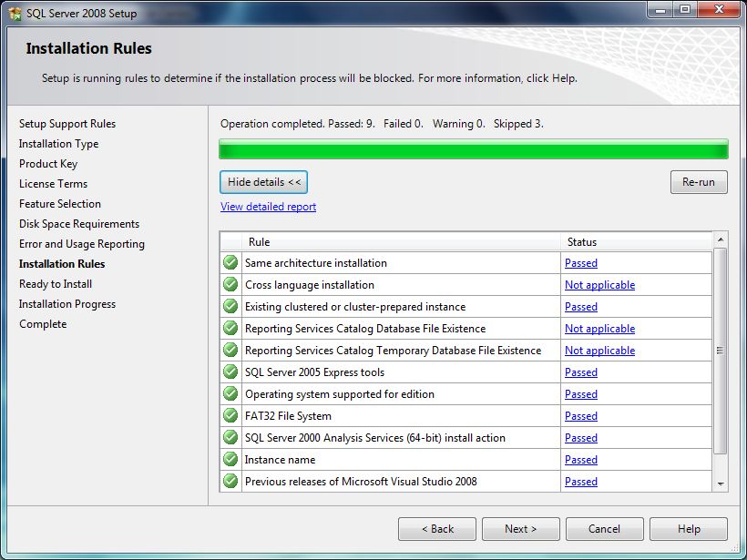The width and height of the screenshot is (747, 560).
Task: Select Product Key step in sidebar
Action: [48, 164]
